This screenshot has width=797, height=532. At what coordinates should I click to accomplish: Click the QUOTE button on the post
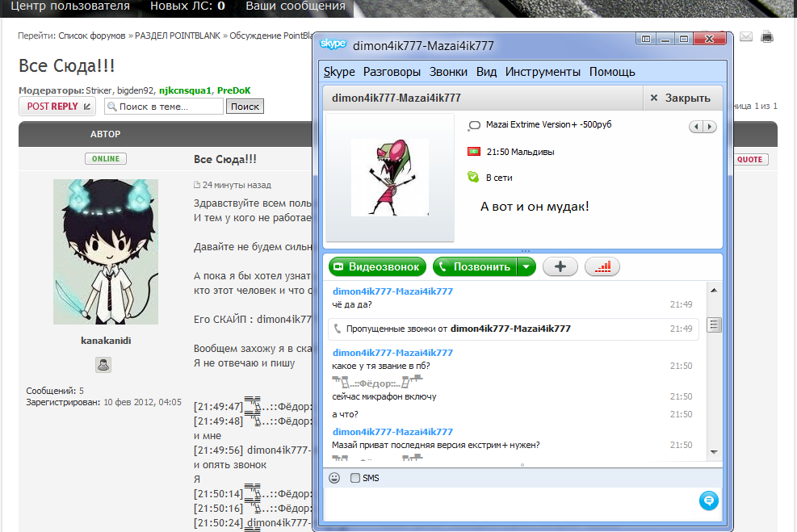749,160
